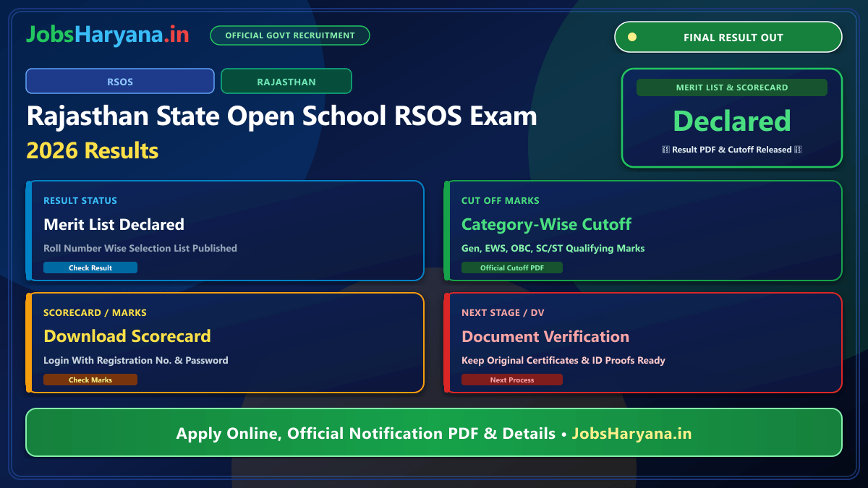Open the Official Cutoff PDF button
Image resolution: width=868 pixels, height=488 pixels.
pyautogui.click(x=512, y=267)
